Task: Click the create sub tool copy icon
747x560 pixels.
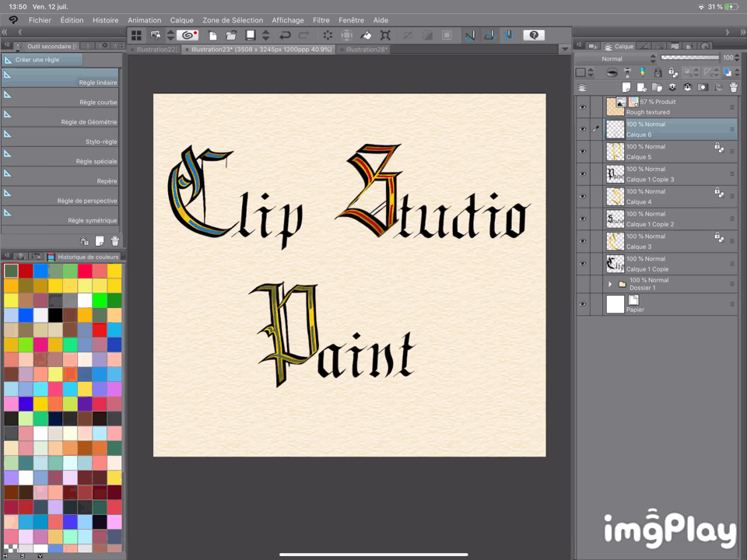Action: click(100, 241)
